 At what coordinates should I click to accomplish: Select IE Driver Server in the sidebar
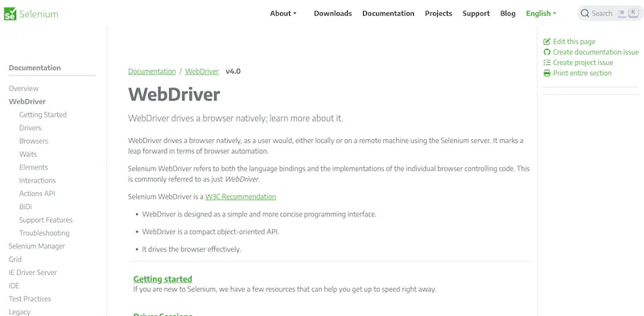[x=33, y=272]
